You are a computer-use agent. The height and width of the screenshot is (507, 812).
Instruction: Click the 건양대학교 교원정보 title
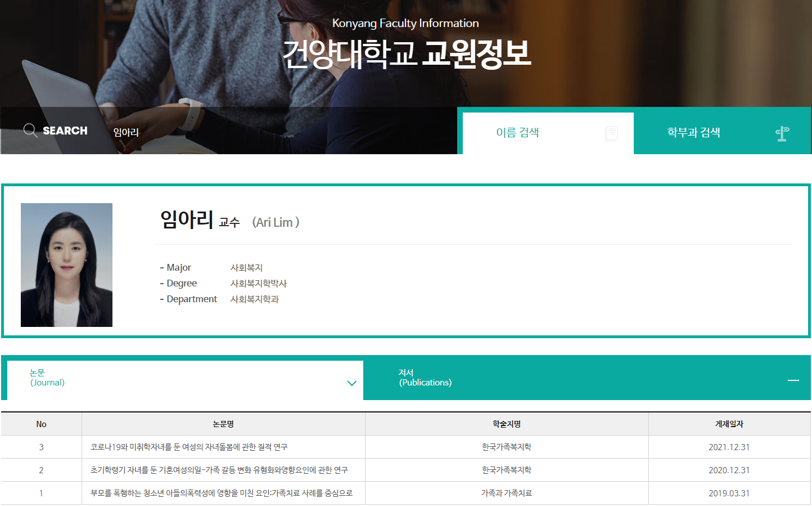406,53
